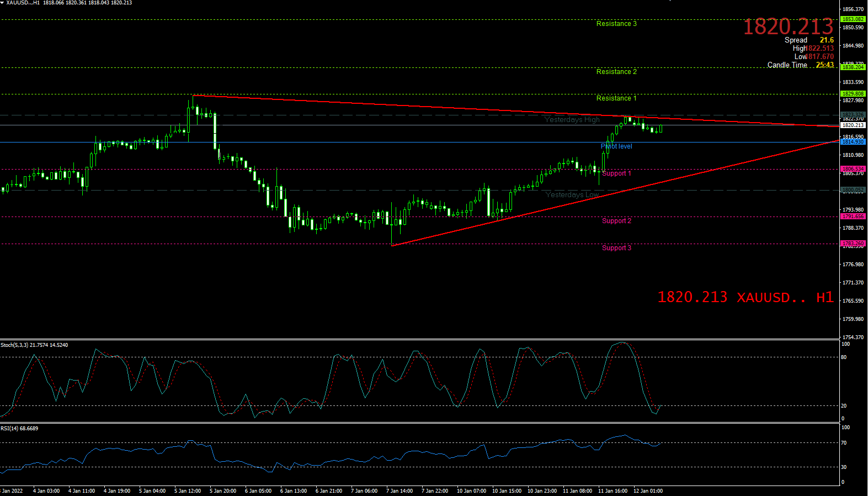Image resolution: width=868 pixels, height=496 pixels.
Task: Select the Resistance 3 level label
Action: click(616, 24)
